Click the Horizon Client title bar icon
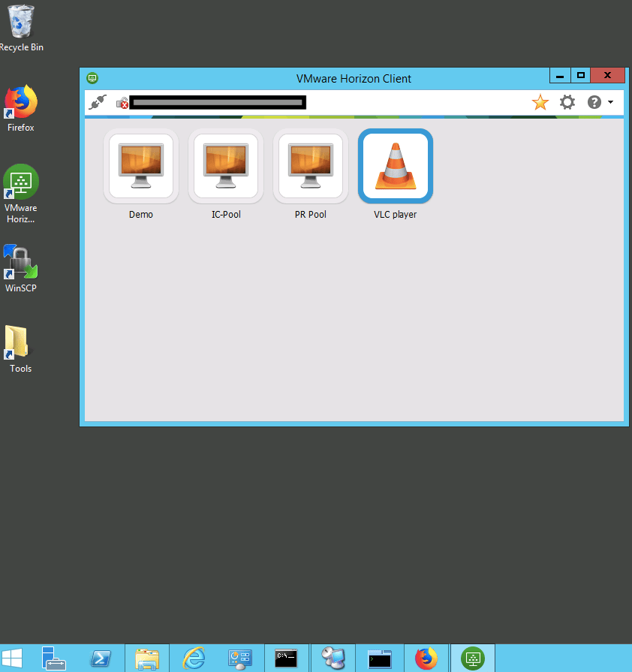 [x=92, y=77]
